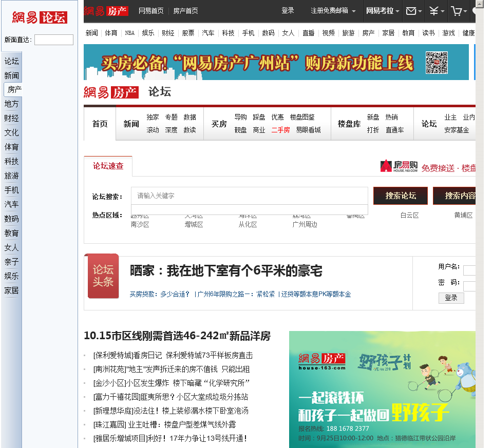Open the yen wallet icon menu

tap(434, 11)
